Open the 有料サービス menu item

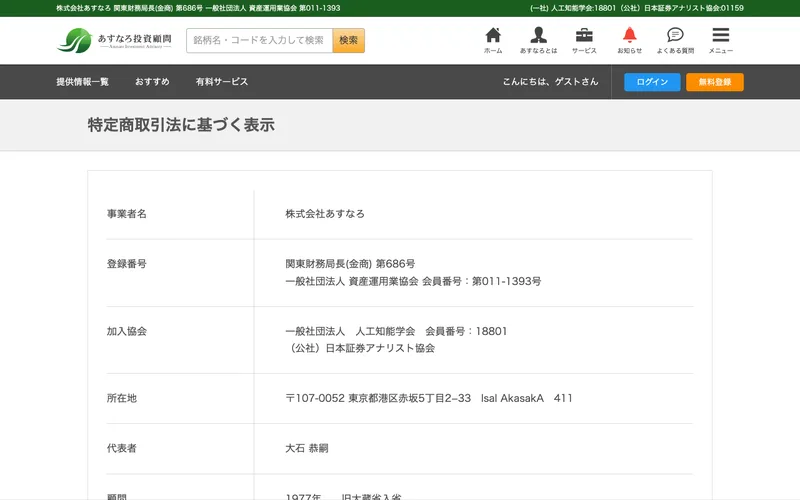pyautogui.click(x=221, y=82)
